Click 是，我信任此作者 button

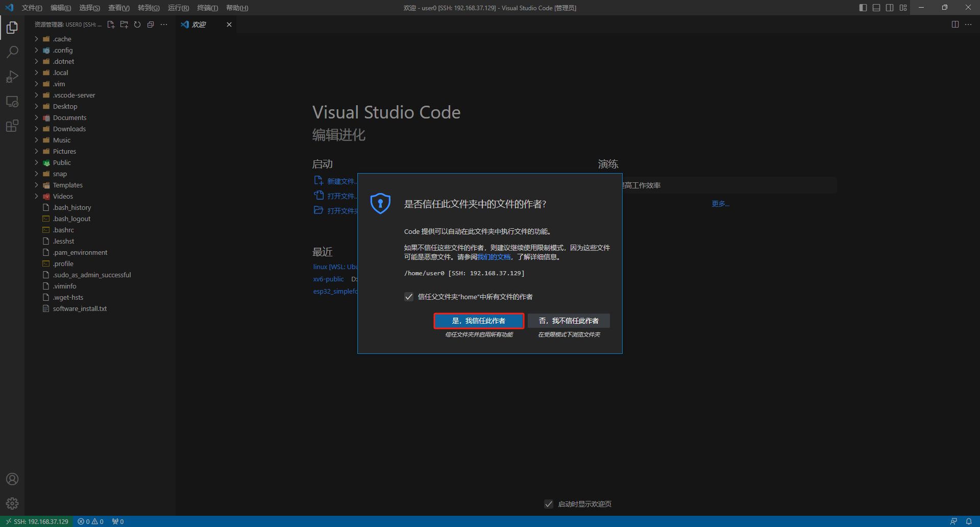479,321
